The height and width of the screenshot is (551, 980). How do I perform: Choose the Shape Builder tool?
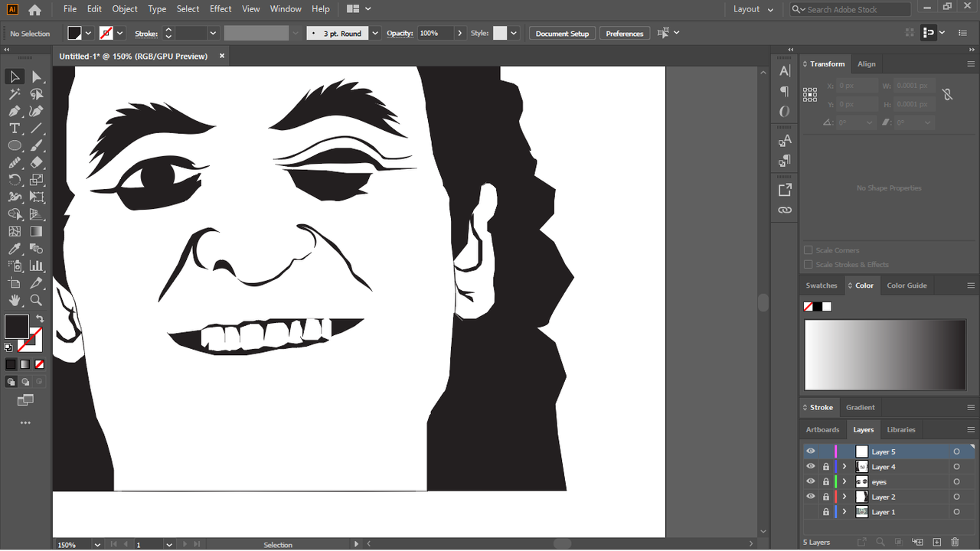[x=15, y=214]
